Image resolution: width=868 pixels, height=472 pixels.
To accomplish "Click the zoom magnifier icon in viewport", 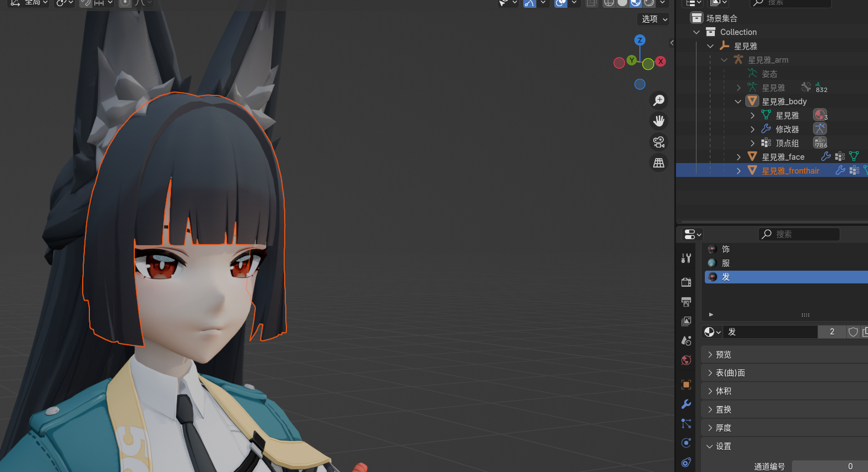I will (x=659, y=100).
